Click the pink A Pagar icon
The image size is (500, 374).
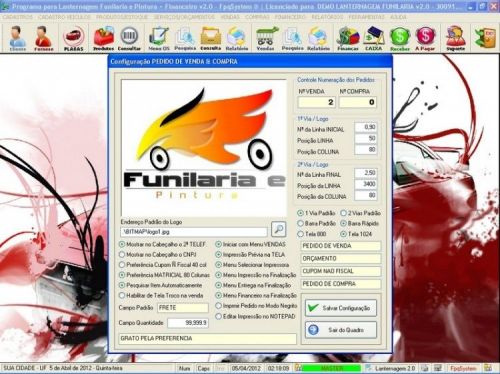click(x=425, y=38)
